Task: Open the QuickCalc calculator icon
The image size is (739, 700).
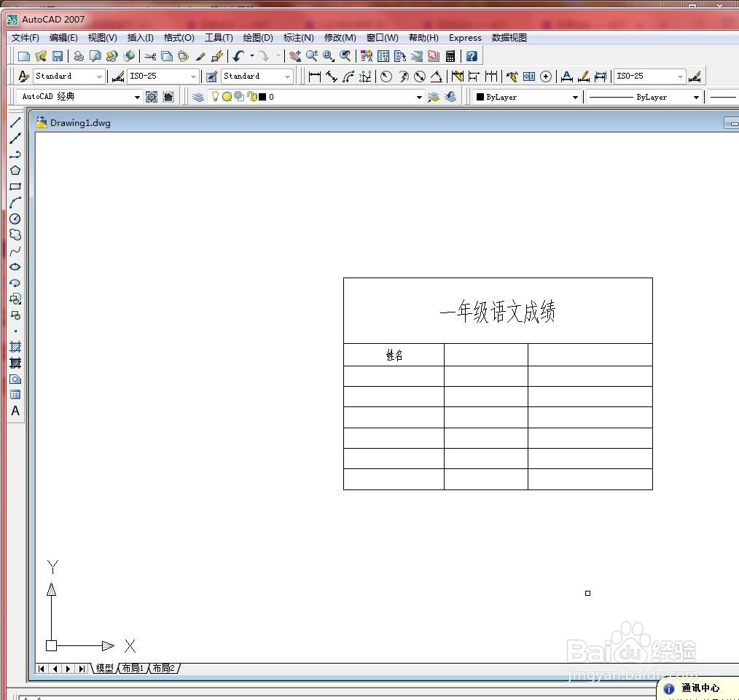Action: pos(450,57)
